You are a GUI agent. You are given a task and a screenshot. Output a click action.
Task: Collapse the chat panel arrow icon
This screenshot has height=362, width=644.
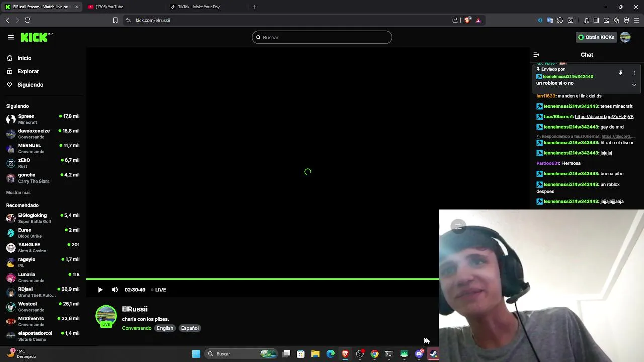[536, 55]
